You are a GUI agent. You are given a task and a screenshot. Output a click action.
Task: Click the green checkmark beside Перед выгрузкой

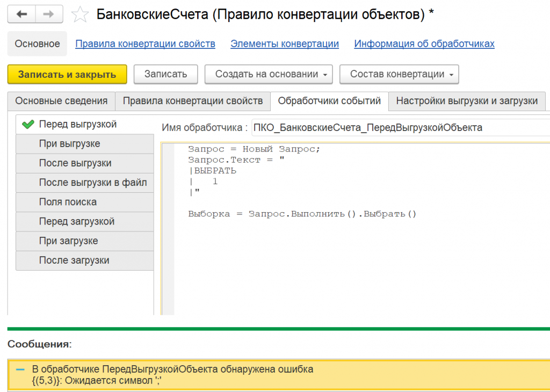pyautogui.click(x=28, y=124)
